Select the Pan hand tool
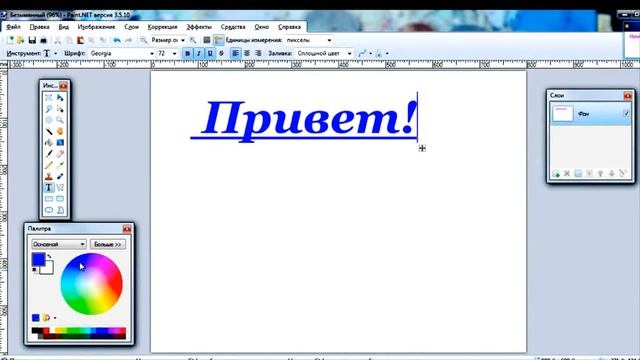 click(60, 131)
